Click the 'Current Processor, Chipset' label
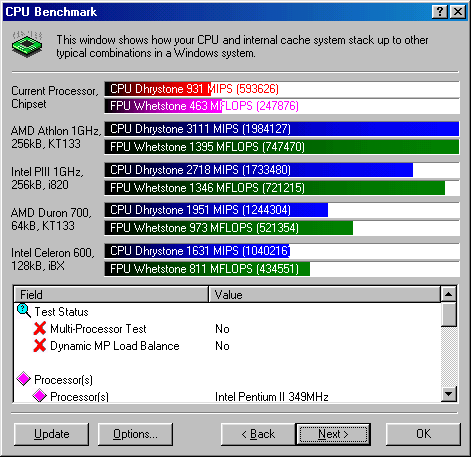Viewport: 471px width, 457px height. click(55, 97)
